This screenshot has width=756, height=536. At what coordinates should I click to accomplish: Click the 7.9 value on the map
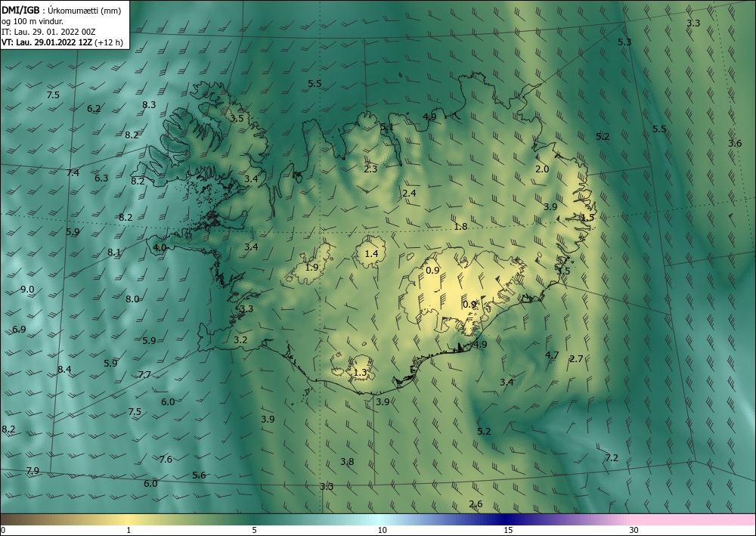(33, 471)
